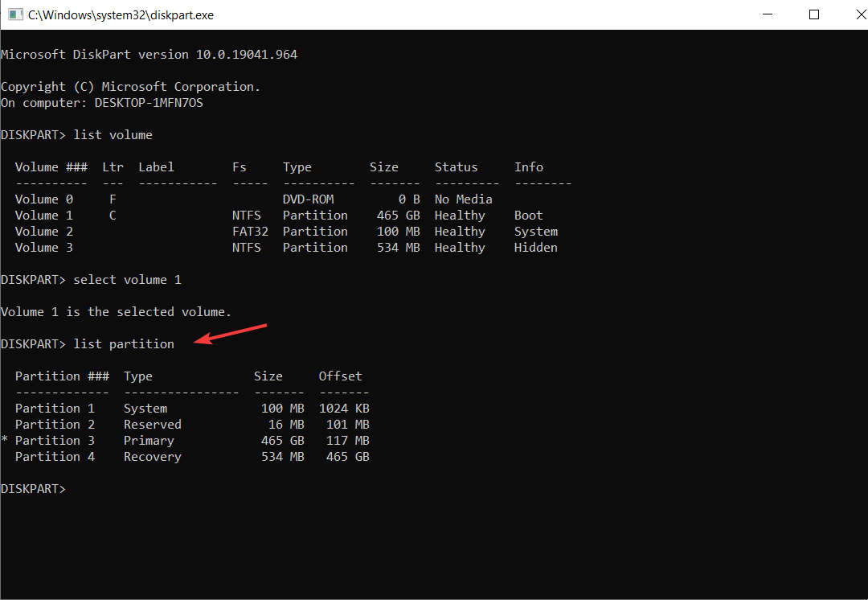Maximize the diskpart.exe window
Image resolution: width=868 pixels, height=600 pixels.
[x=813, y=14]
